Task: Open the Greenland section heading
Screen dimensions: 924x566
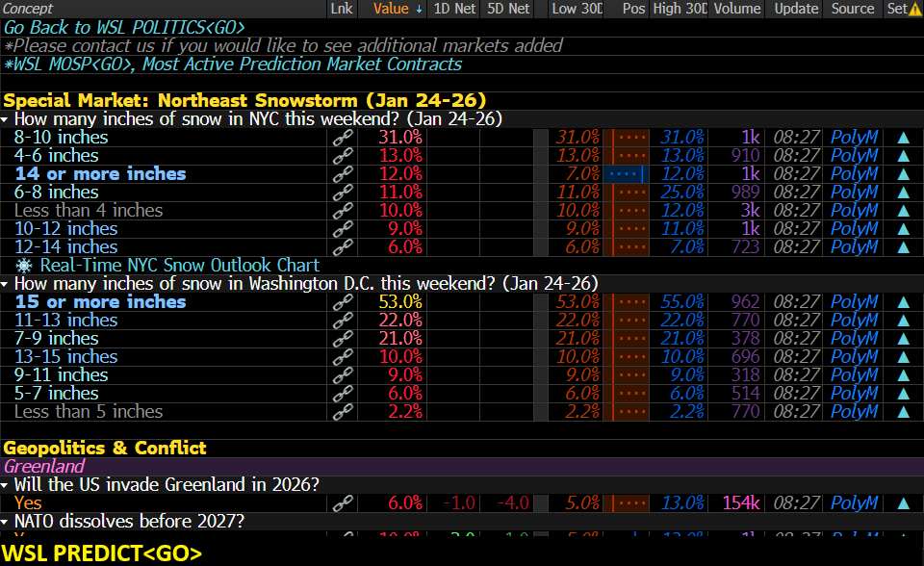Action: click(x=44, y=466)
